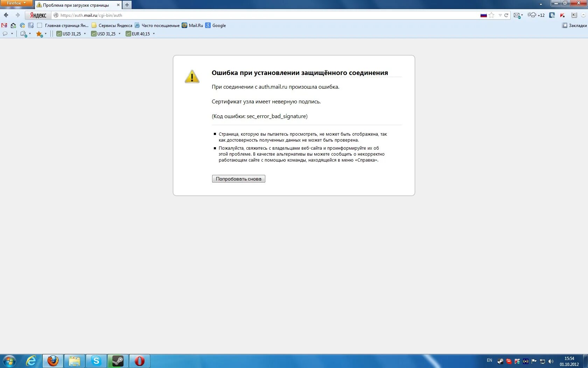The height and width of the screenshot is (368, 588).
Task: Click the Firefox taskbar button
Action: click(53, 361)
